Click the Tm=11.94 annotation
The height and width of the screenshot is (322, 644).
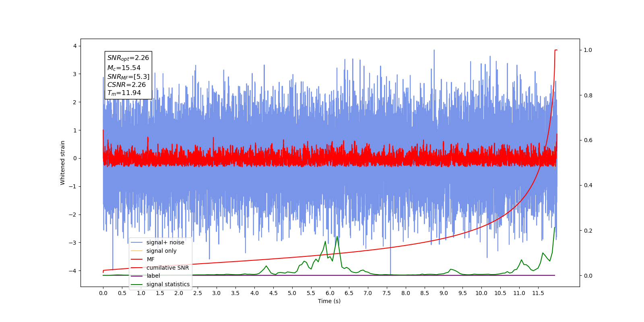click(x=124, y=93)
